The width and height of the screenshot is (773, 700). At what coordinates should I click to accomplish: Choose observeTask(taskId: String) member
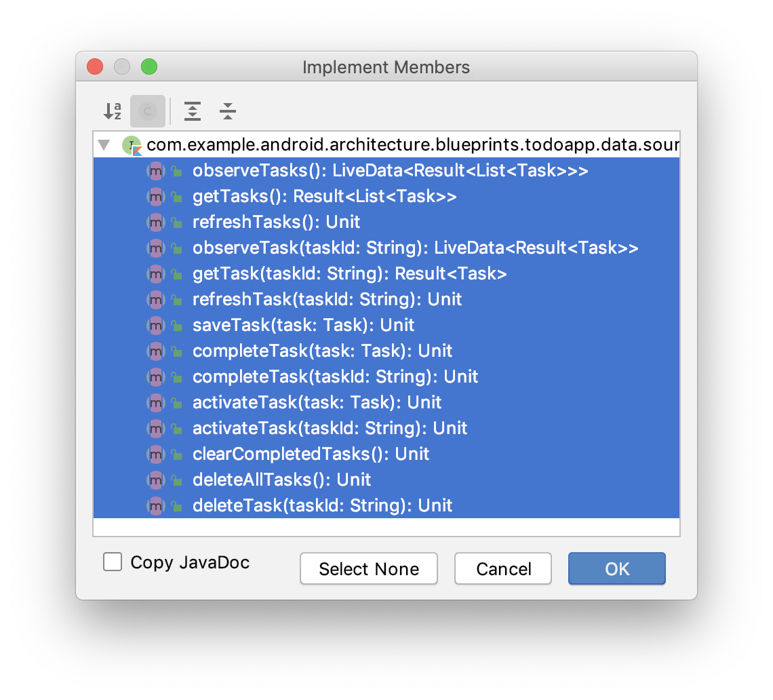[415, 248]
